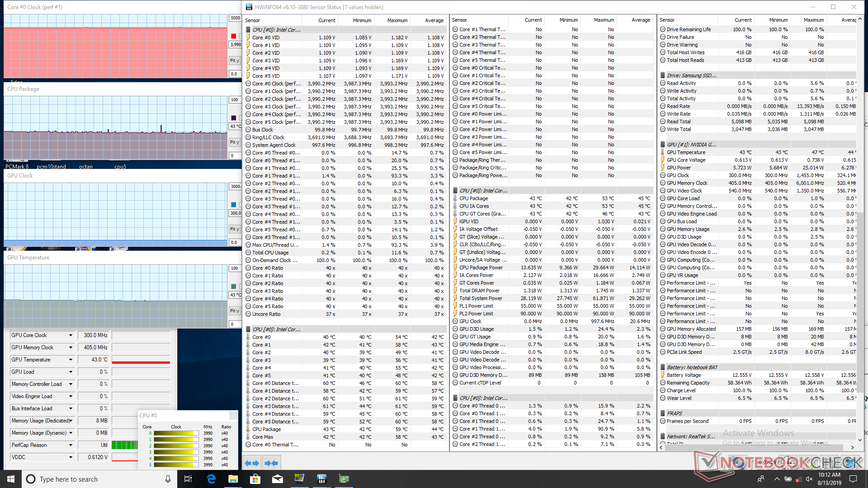Expand the PerfCap Reason dropdown
Image resolution: width=868 pixels, height=488 pixels.
coord(71,445)
